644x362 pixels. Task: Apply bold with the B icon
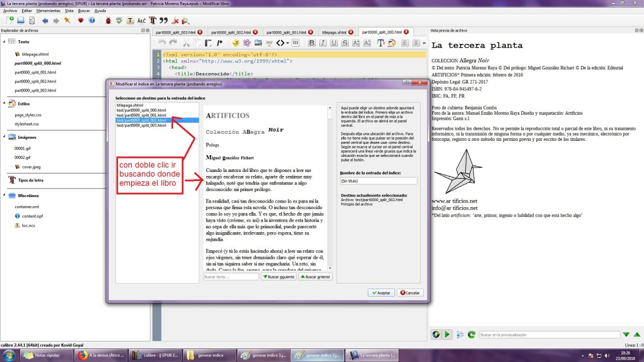coord(311,43)
